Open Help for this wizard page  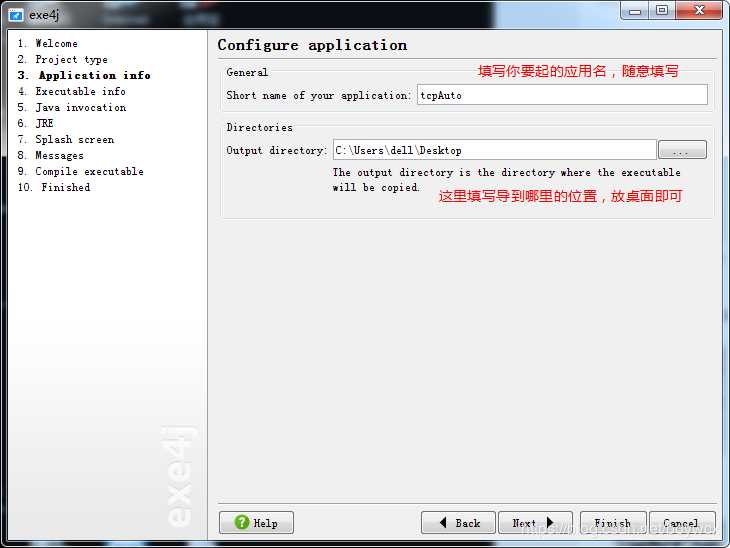(256, 522)
